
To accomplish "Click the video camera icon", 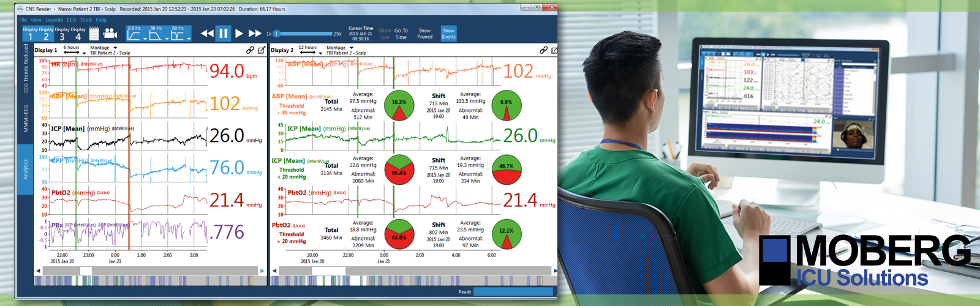I will 110,33.
